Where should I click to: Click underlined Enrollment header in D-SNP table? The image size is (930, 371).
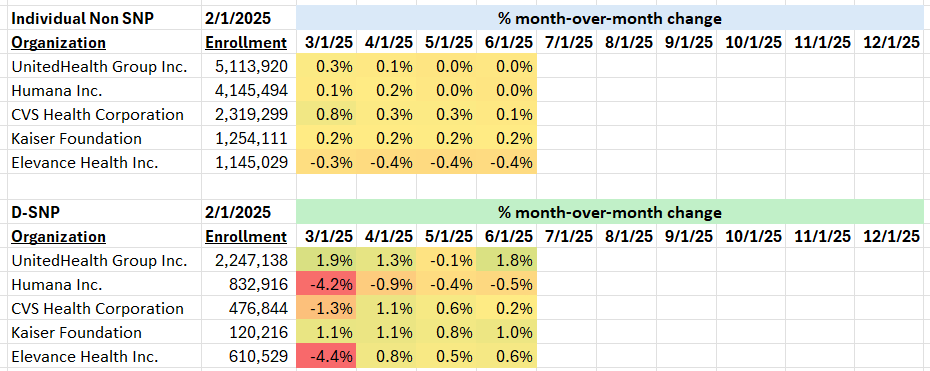point(246,236)
